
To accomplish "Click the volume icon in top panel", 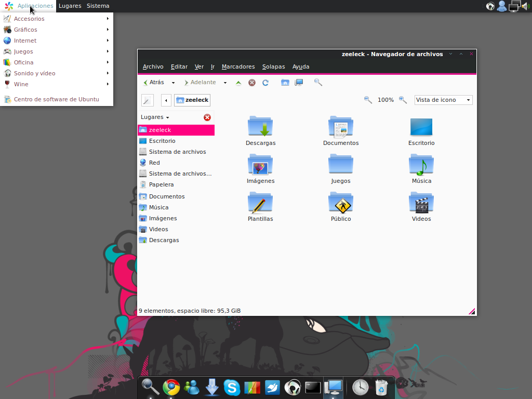I will (526, 6).
